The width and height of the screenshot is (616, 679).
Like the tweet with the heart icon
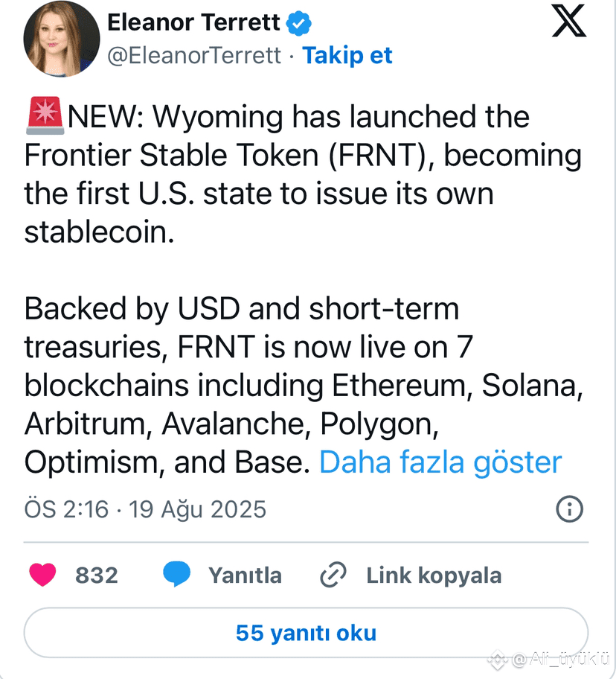click(42, 575)
